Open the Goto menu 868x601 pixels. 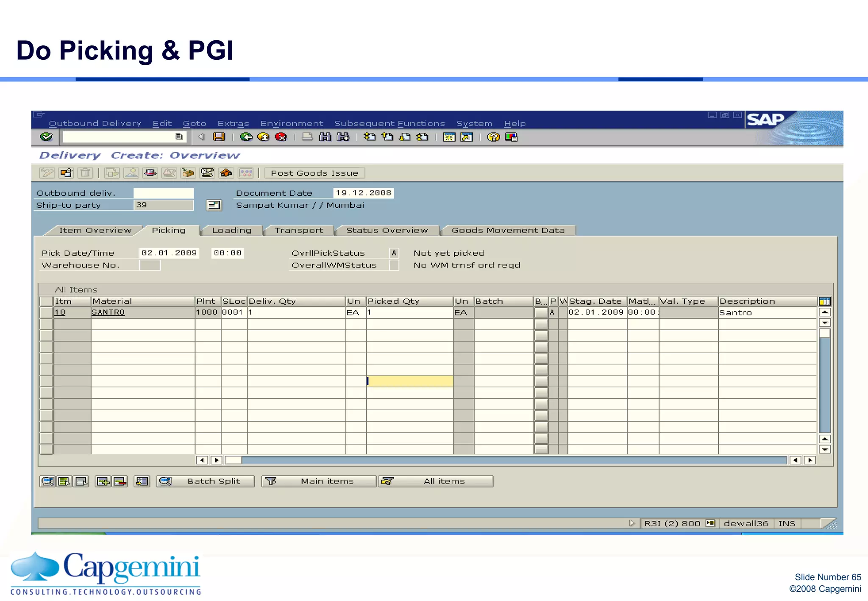pos(195,123)
